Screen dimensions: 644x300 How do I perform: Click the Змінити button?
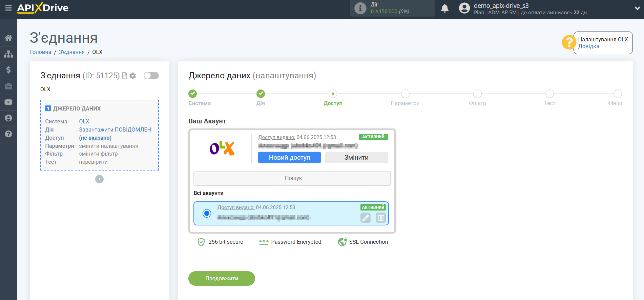pyautogui.click(x=356, y=157)
